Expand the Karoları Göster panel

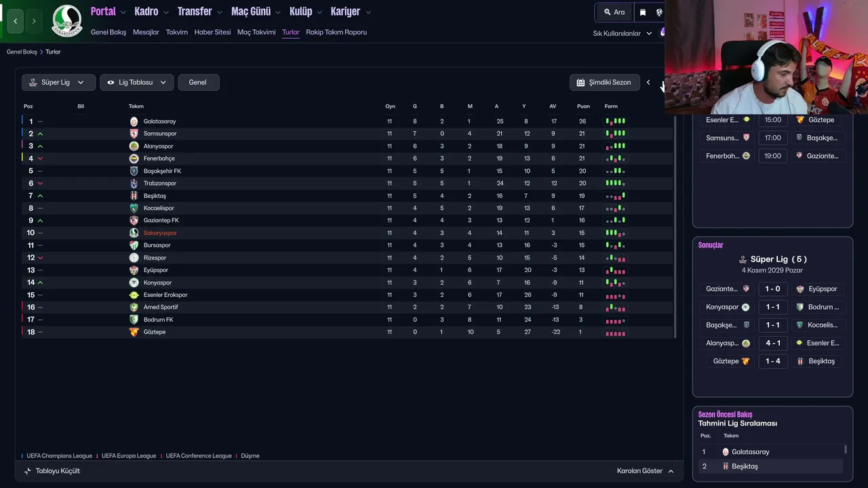(646, 471)
